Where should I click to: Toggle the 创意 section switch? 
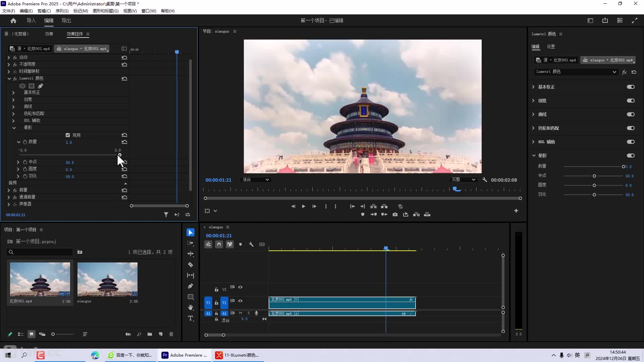(x=631, y=101)
